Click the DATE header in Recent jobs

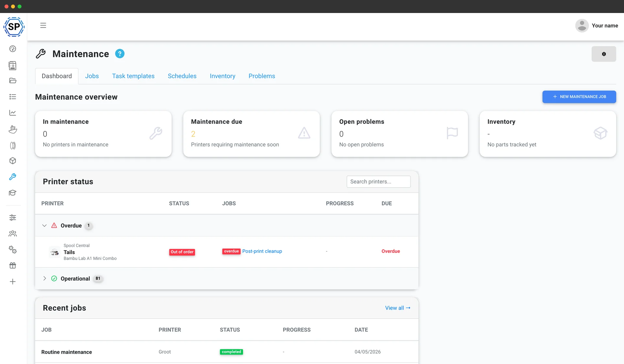[x=361, y=330]
